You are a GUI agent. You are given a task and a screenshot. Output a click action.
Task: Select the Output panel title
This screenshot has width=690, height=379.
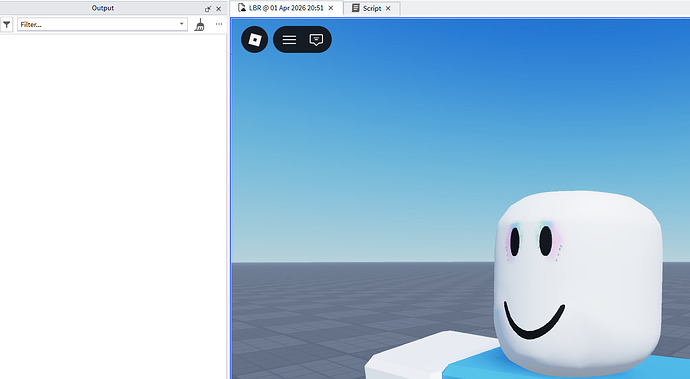103,8
